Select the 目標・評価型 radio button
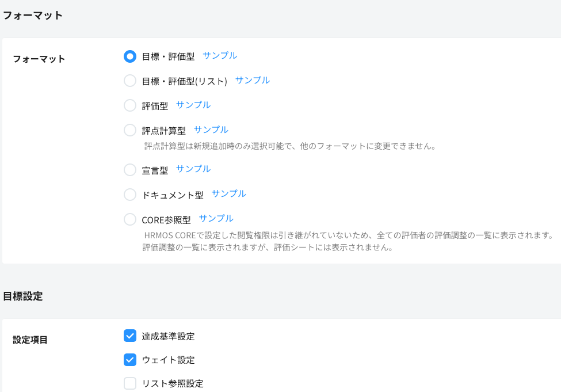The image size is (561, 392). coord(130,56)
